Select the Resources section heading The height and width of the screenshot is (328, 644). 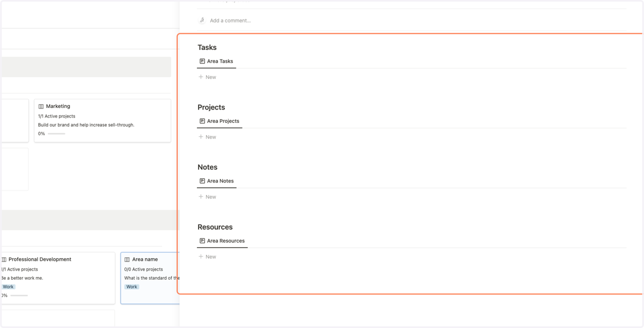tap(215, 227)
